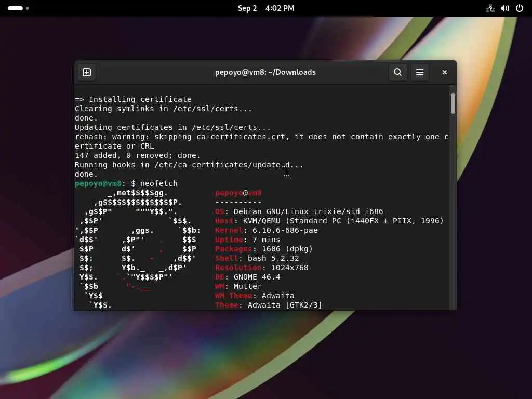Viewport: 532px width, 399px height.
Task: Click the 'Running hooks in /etc/ca-certificates/update.d' line
Action: coord(189,165)
